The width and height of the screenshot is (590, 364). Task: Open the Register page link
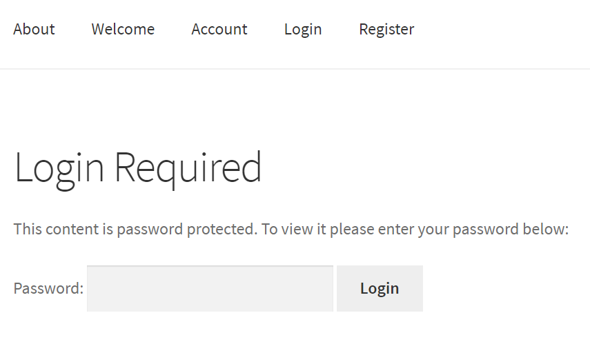point(386,29)
